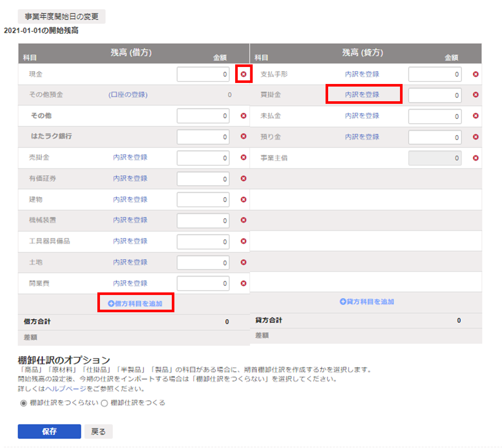Remove the 預り金 credit row

click(476, 137)
